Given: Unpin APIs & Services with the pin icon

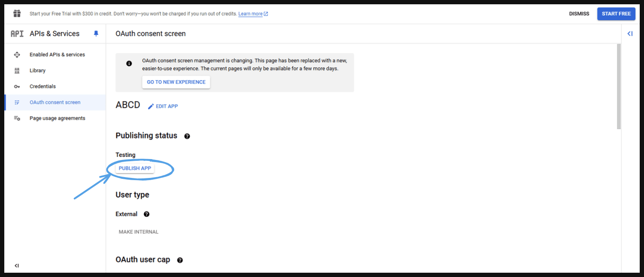Looking at the screenshot, I should point(96,34).
